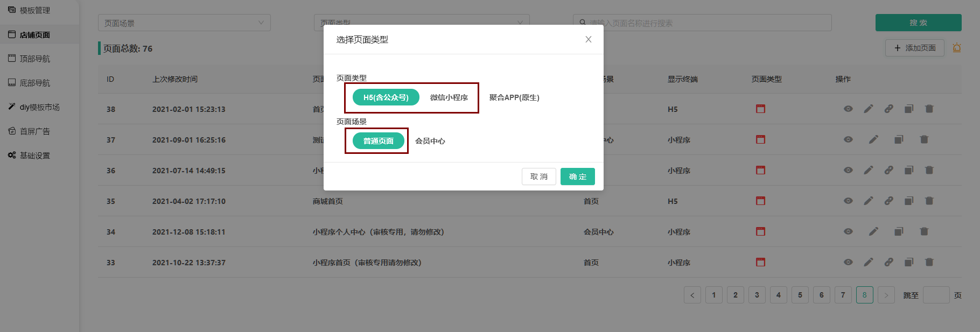Select the 微信小程序 page type option

coord(449,97)
